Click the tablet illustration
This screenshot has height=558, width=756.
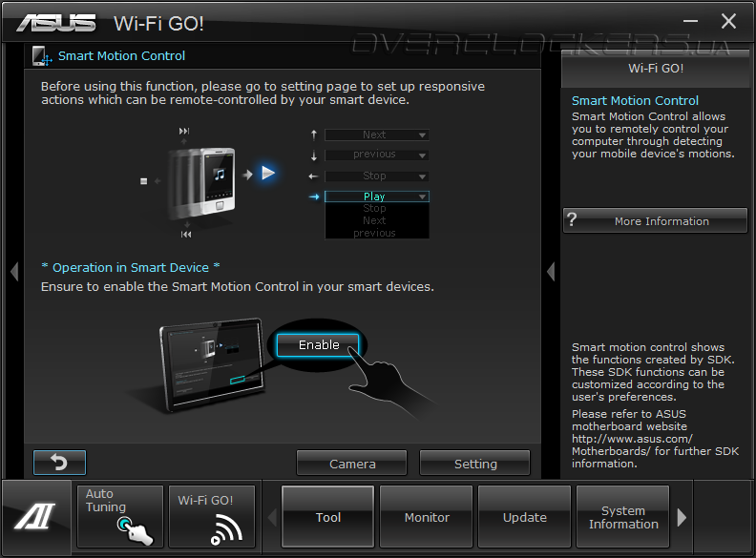coord(213,364)
